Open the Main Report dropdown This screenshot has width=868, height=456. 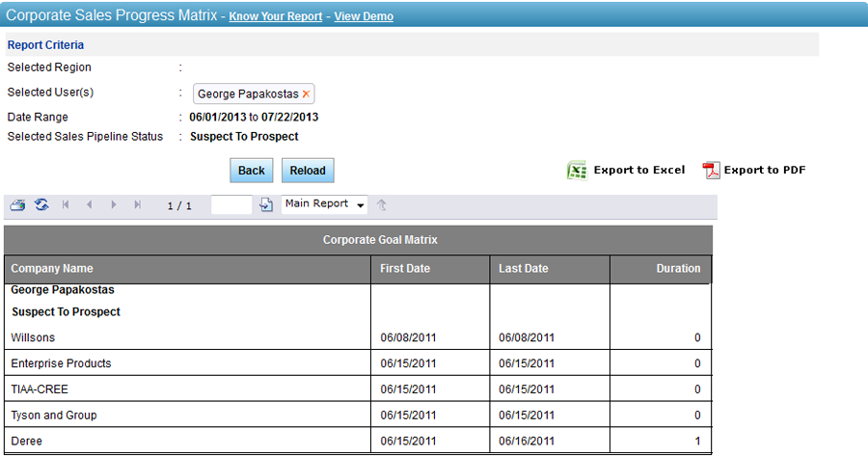pyautogui.click(x=325, y=204)
